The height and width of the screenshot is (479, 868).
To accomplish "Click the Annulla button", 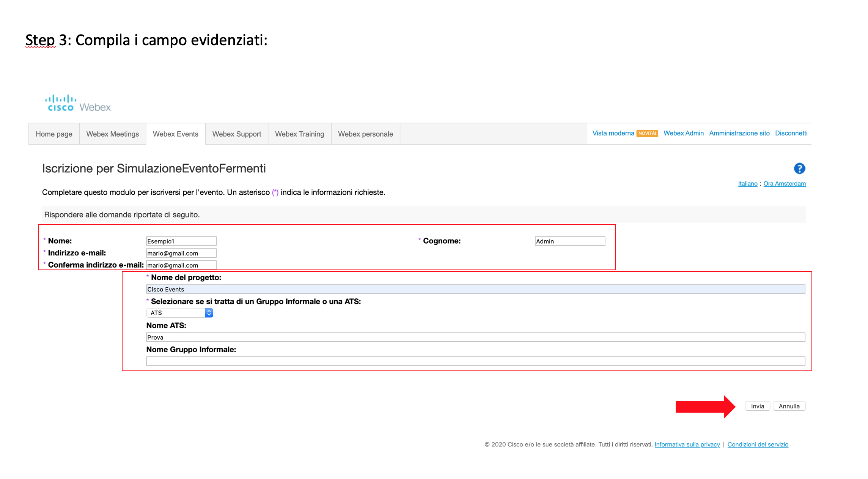I will (789, 406).
